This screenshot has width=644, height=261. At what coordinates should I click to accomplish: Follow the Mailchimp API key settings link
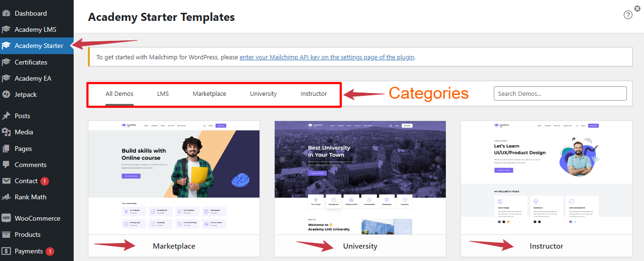(x=327, y=57)
